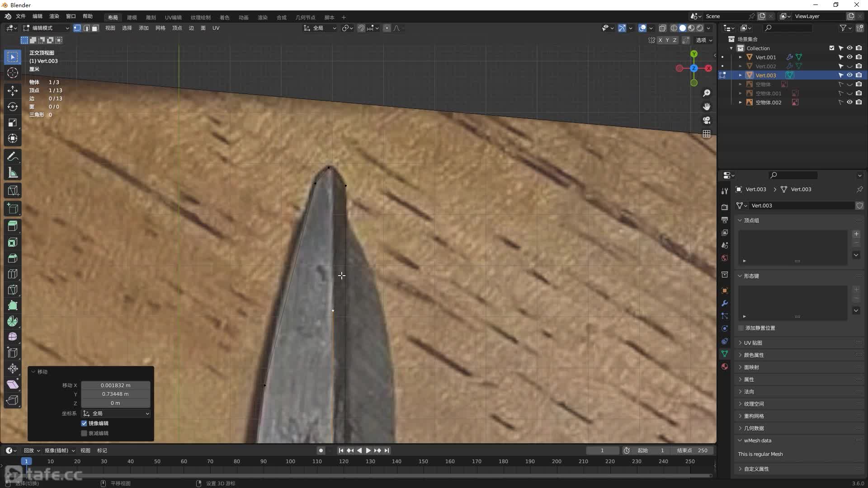Select the Knife tool
Viewport: 868px width, 488px height.
pos(13,290)
